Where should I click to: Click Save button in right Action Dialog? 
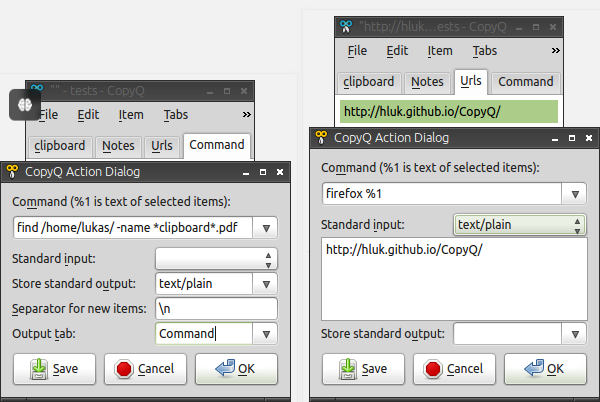[x=363, y=369]
